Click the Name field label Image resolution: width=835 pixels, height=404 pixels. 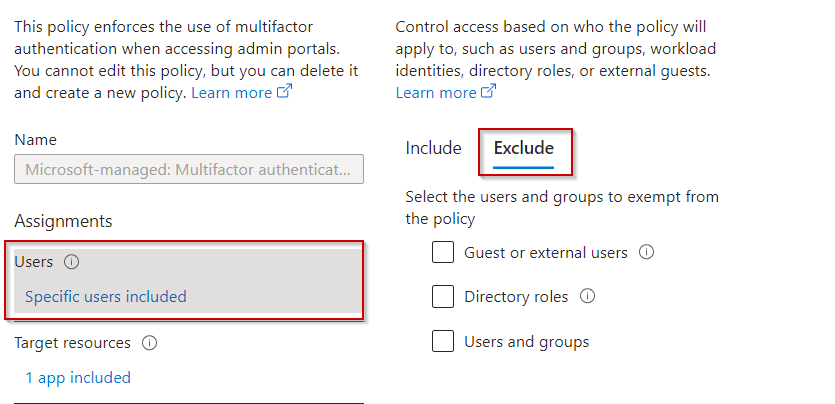pyautogui.click(x=35, y=139)
